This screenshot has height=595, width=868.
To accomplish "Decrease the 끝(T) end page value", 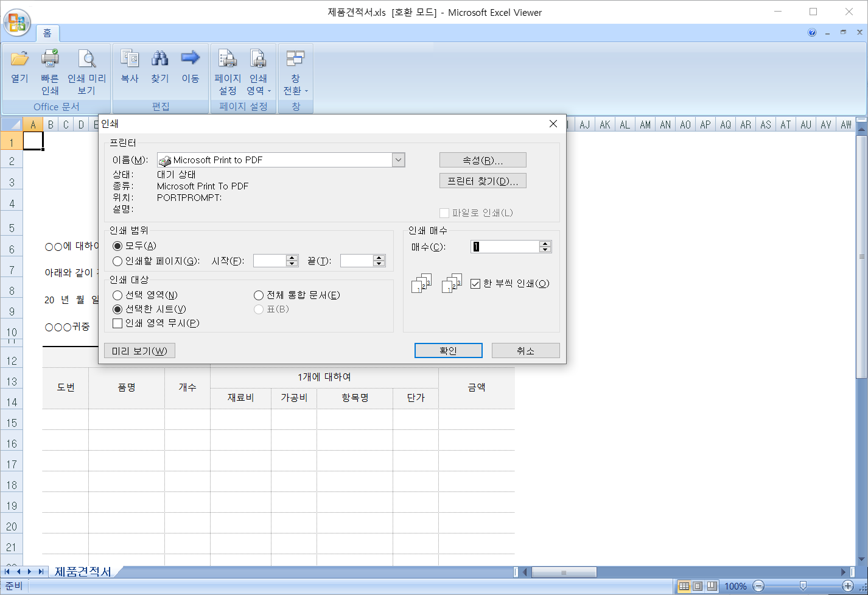I will click(x=379, y=264).
